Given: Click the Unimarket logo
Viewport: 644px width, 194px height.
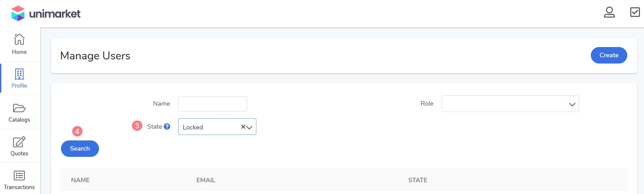Looking at the screenshot, I should 46,13.
